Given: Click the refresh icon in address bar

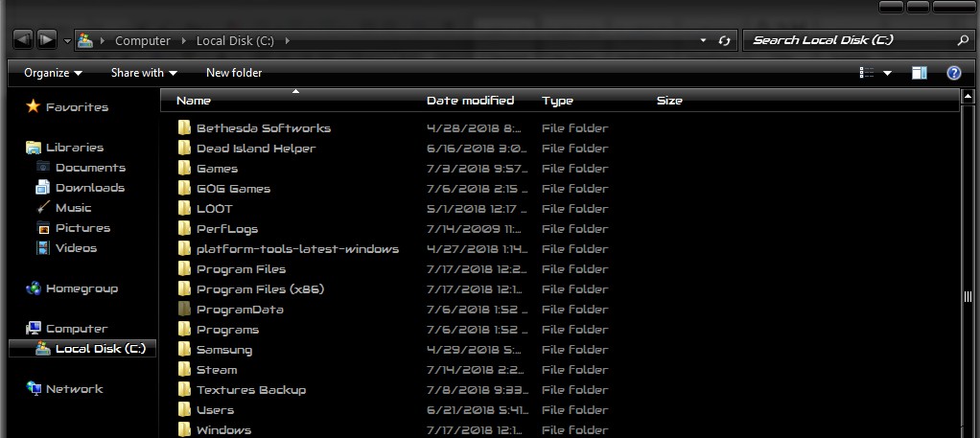Looking at the screenshot, I should (x=724, y=40).
